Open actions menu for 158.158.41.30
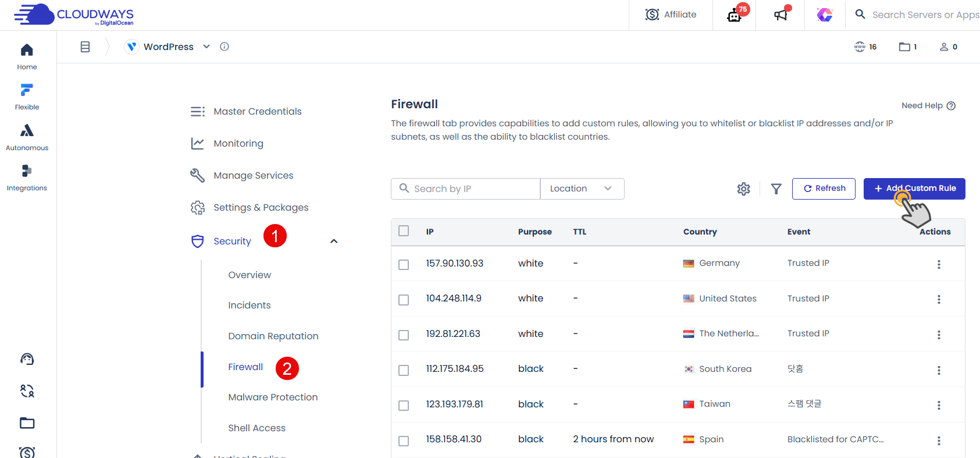The height and width of the screenshot is (458, 980). [939, 441]
